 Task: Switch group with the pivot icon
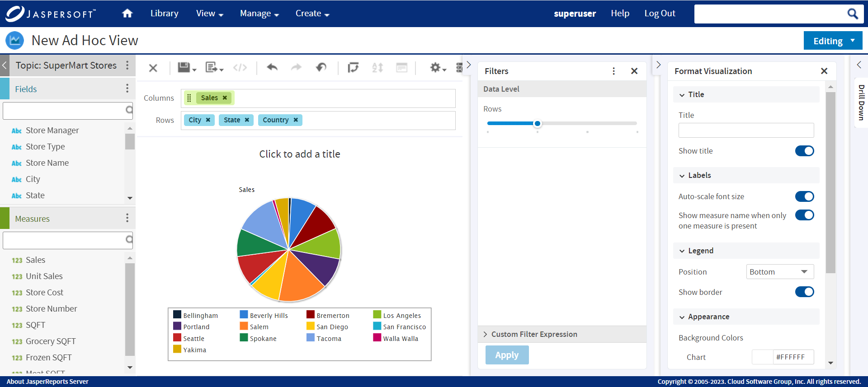tap(353, 68)
